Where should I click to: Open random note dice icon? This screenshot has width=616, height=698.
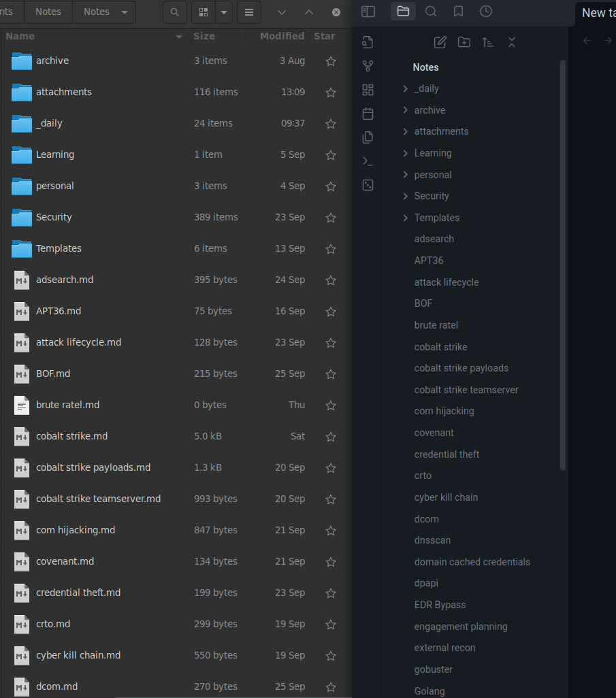368,185
